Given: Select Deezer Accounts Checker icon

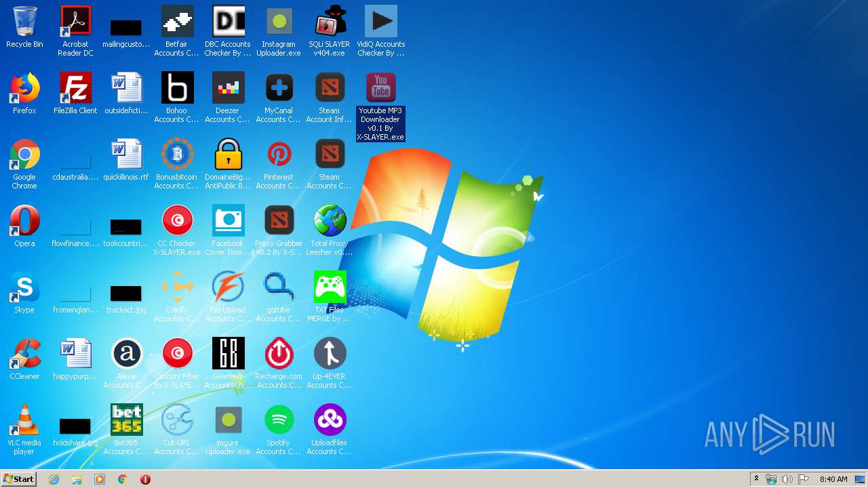Looking at the screenshot, I should point(228,98).
